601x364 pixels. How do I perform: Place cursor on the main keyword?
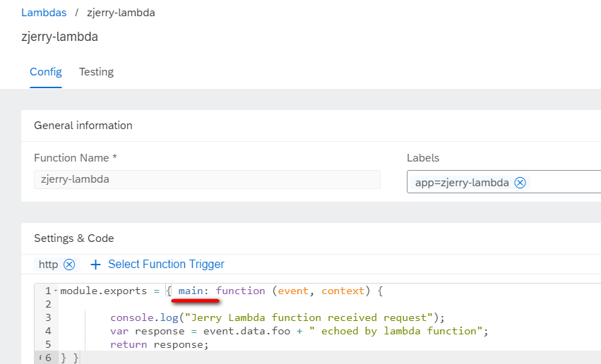[x=191, y=291]
